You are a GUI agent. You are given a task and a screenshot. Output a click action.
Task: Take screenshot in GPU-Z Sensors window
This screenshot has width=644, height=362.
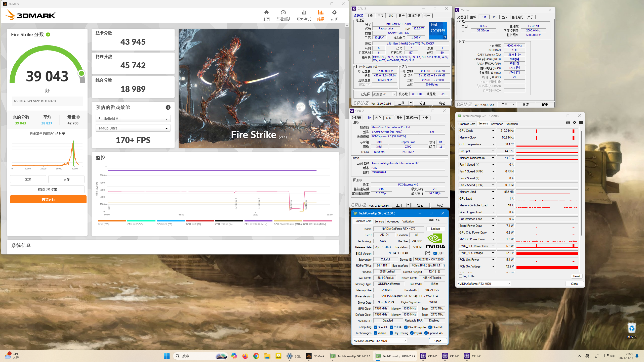[568, 122]
